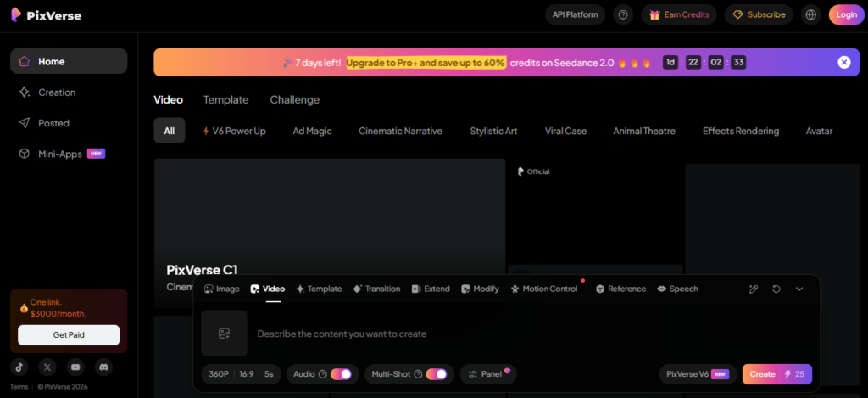This screenshot has width=868, height=398.
Task: Open PixVerse Discord icon
Action: coord(103,367)
